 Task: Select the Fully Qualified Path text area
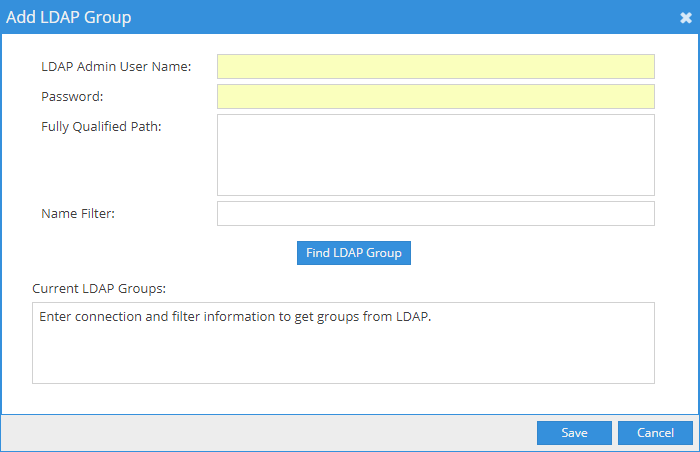tap(436, 155)
